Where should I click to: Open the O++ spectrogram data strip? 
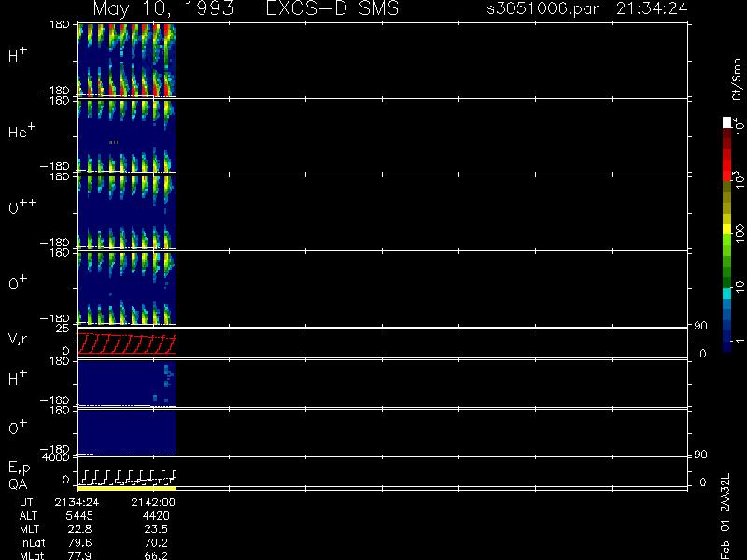(x=126, y=212)
